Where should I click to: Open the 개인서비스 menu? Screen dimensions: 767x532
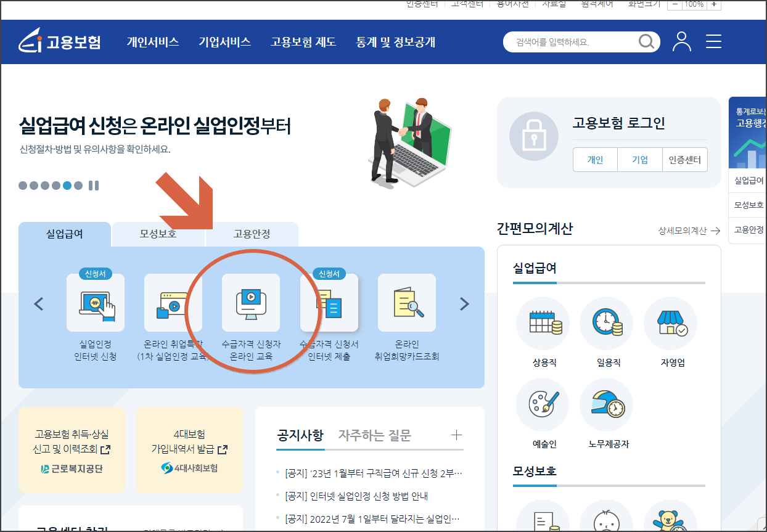click(x=153, y=42)
